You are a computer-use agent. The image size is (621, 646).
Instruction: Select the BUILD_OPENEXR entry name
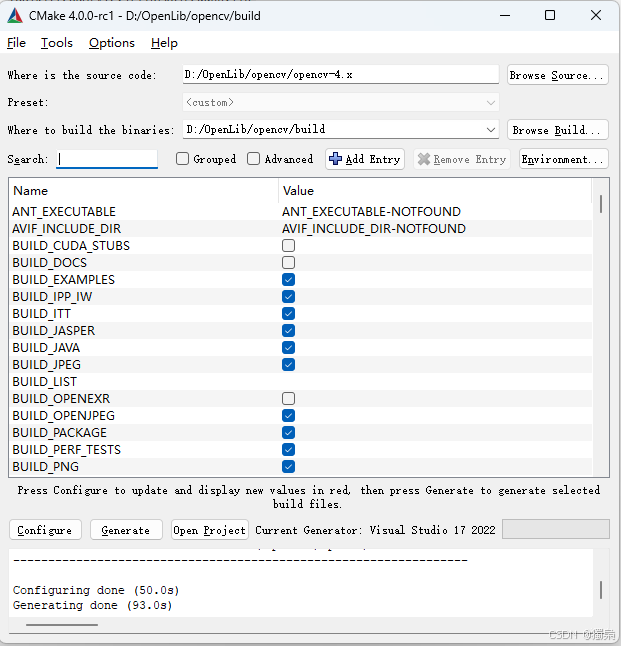[61, 399]
